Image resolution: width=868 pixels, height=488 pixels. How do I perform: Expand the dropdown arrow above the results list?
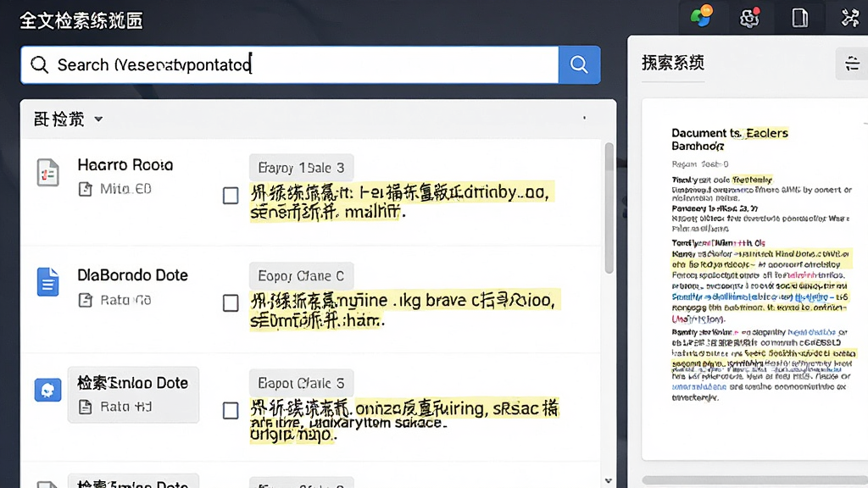pos(98,119)
